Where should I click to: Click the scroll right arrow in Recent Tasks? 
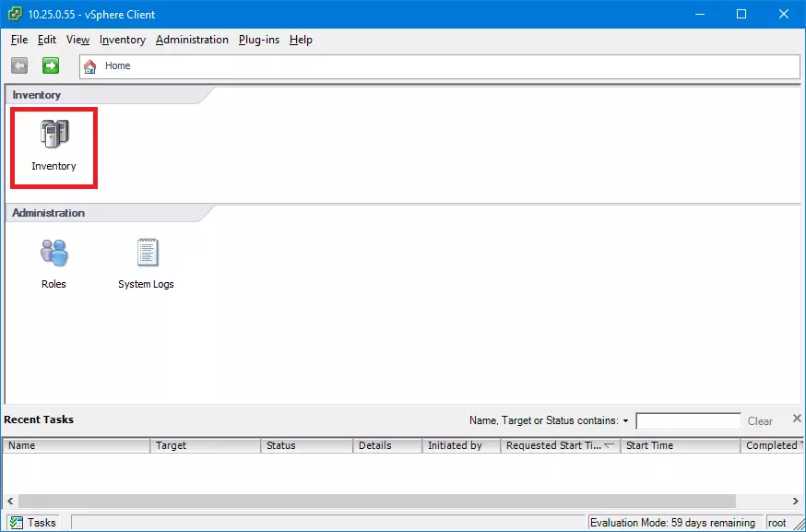click(796, 501)
